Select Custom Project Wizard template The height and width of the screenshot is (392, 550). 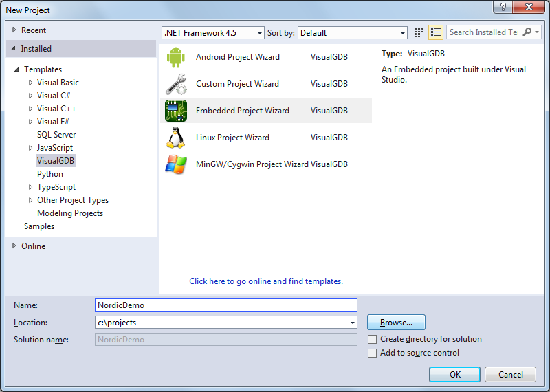coord(266,84)
